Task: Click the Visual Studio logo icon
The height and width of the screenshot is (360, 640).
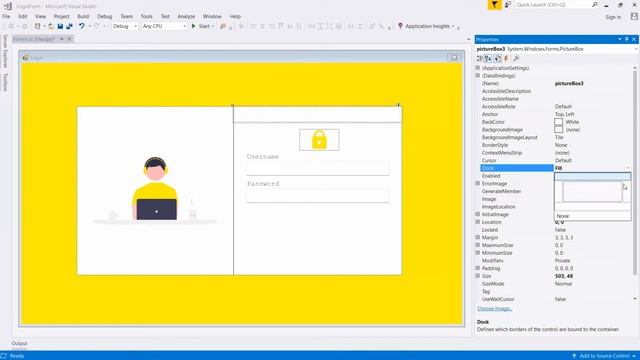Action: 7,6
